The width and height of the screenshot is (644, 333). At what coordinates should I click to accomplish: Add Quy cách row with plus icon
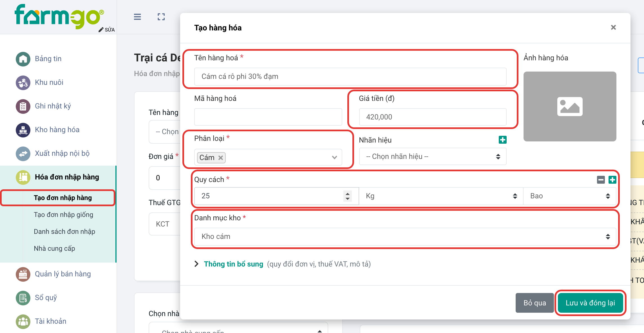[x=612, y=180]
